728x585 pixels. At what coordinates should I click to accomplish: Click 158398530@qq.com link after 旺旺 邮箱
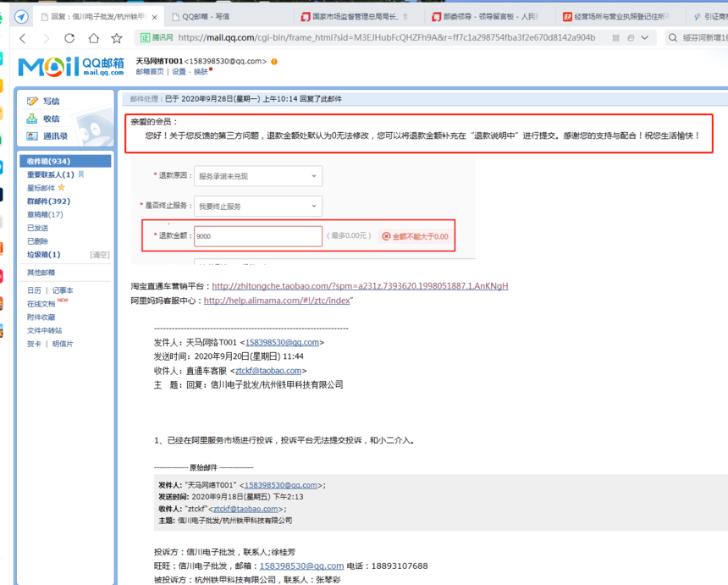(302, 566)
